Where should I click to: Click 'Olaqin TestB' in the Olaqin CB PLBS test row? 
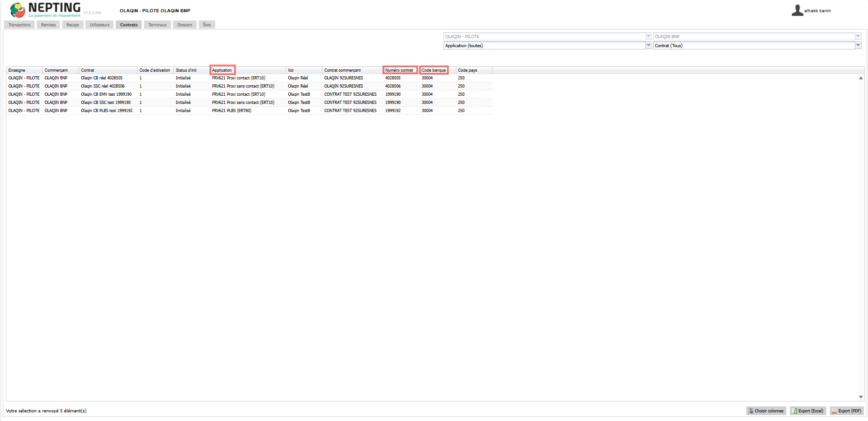[x=299, y=111]
